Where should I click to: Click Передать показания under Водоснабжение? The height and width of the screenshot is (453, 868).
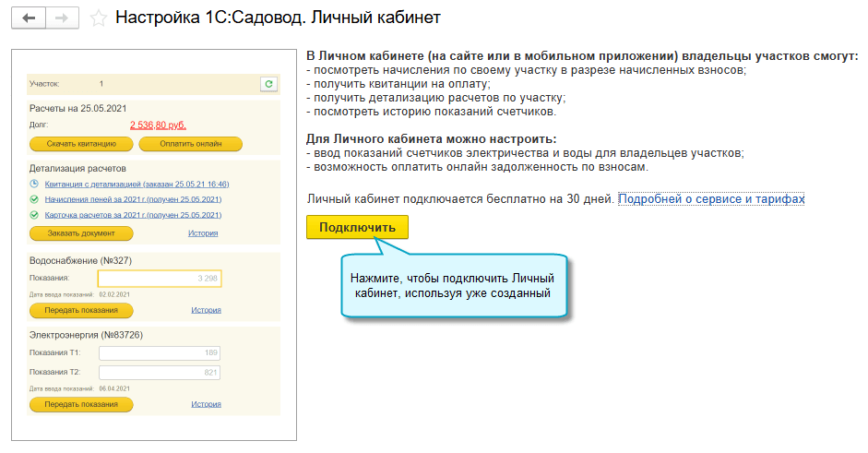(x=81, y=311)
